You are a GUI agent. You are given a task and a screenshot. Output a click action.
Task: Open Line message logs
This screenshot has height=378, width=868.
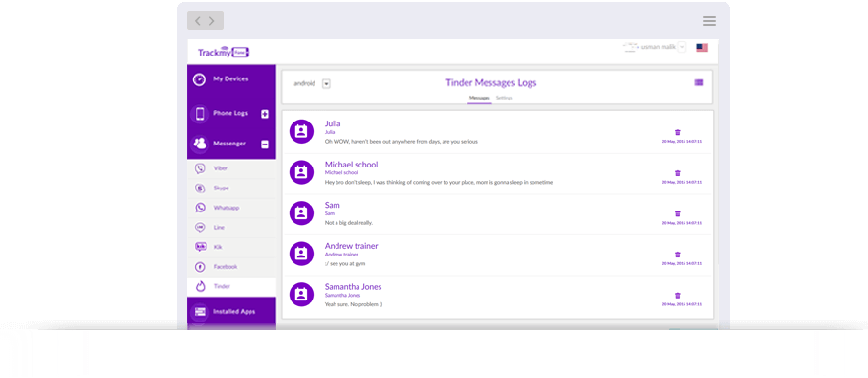pos(231,228)
